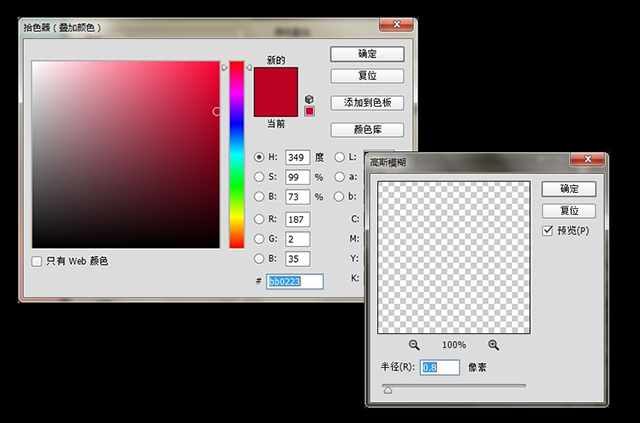Select the G green radio button
Image resolution: width=640 pixels, height=423 pixels.
coord(260,239)
